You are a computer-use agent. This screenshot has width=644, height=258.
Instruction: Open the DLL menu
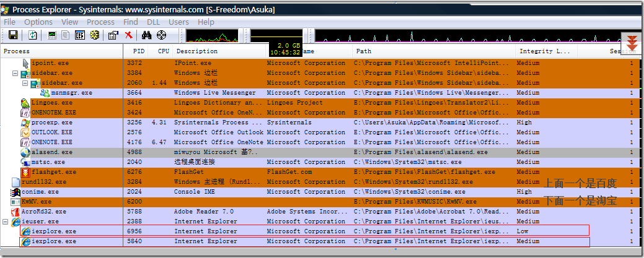tap(154, 22)
